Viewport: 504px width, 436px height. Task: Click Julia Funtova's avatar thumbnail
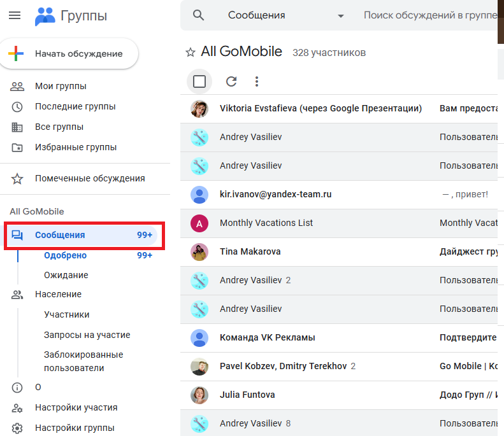click(199, 395)
